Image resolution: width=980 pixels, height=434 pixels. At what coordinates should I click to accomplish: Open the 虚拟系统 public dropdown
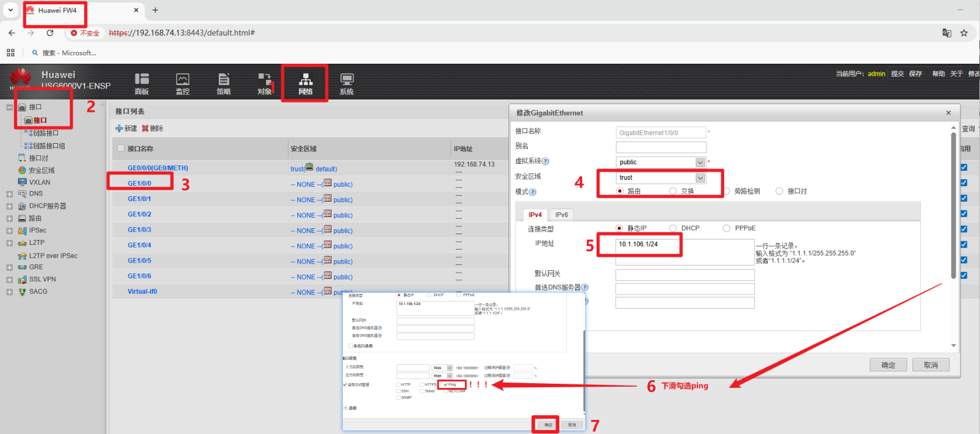[700, 163]
